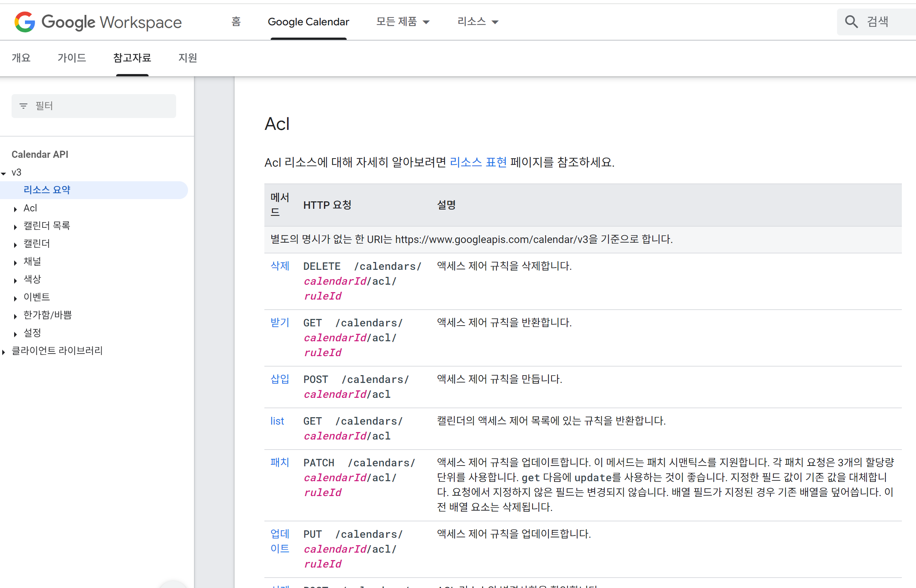
Task: Open the 패치 method link
Action: 280,462
